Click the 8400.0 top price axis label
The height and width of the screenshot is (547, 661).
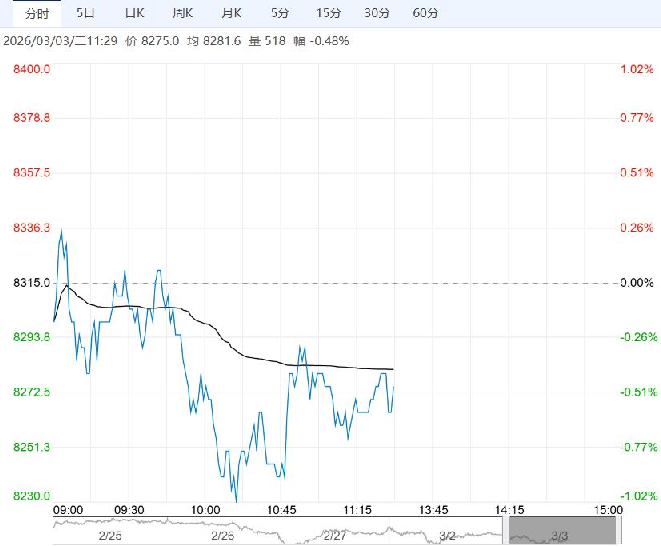32,68
